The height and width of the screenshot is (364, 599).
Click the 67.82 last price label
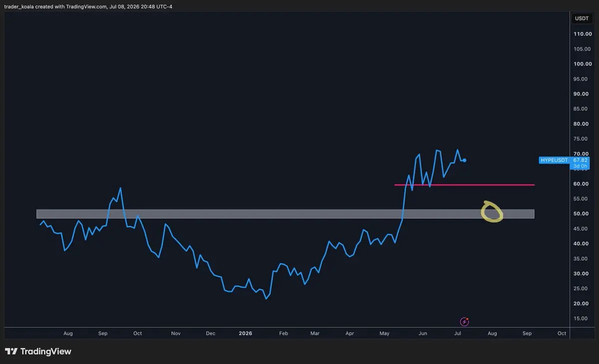[581, 160]
